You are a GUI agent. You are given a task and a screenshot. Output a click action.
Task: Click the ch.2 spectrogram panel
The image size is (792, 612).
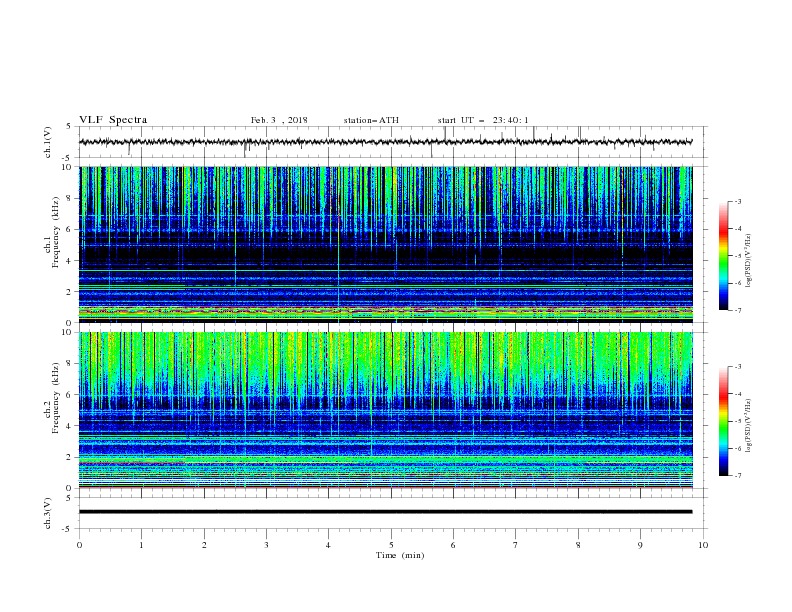(x=386, y=410)
